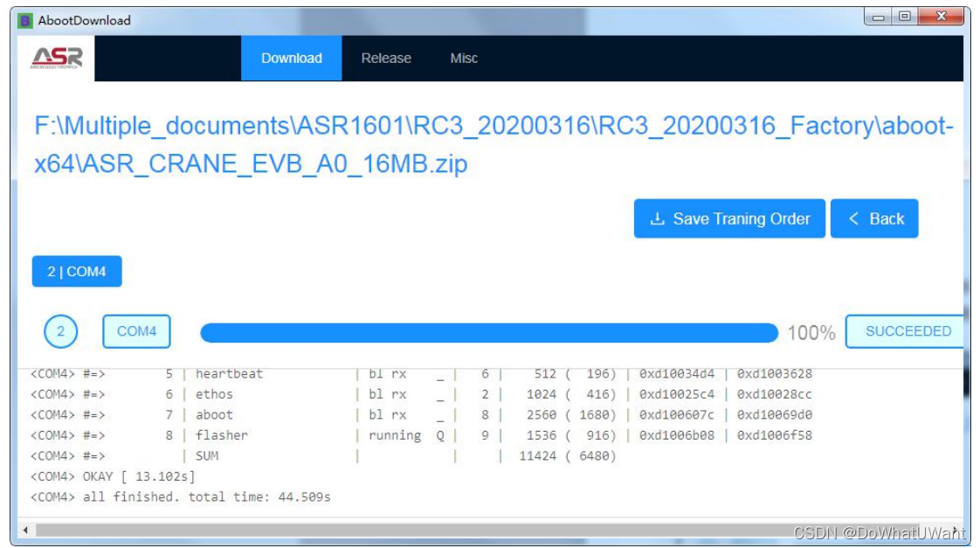The image size is (980, 548).
Task: Click address 0xd10034d4 in heartbeat row
Action: (x=677, y=373)
